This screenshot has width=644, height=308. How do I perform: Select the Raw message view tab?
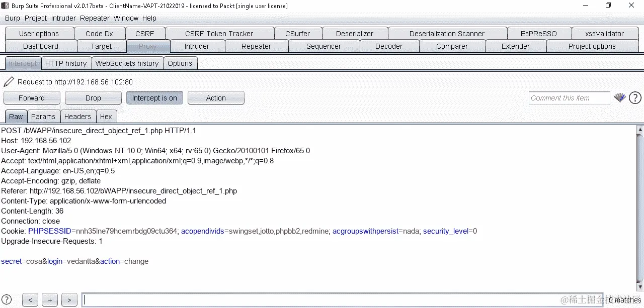pos(16,117)
